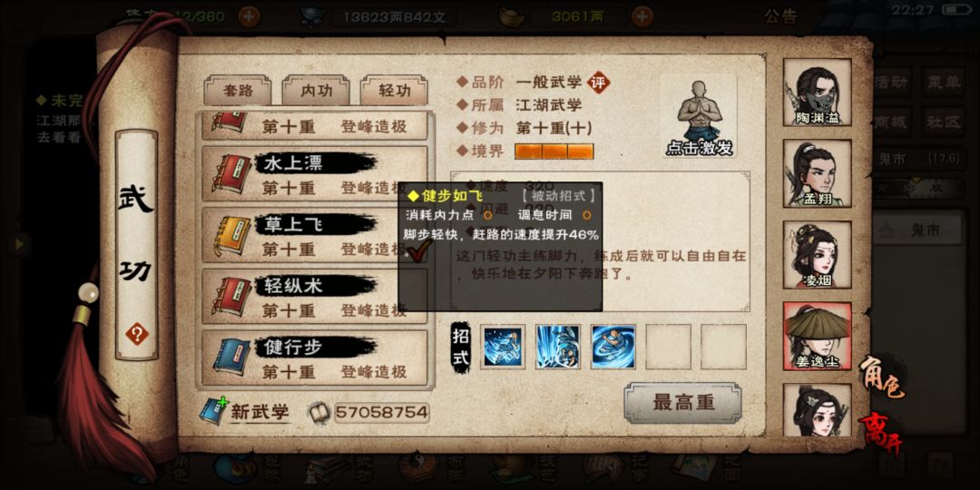980x490 pixels.
Task: Click the orange question mark help icon
Action: (x=137, y=334)
